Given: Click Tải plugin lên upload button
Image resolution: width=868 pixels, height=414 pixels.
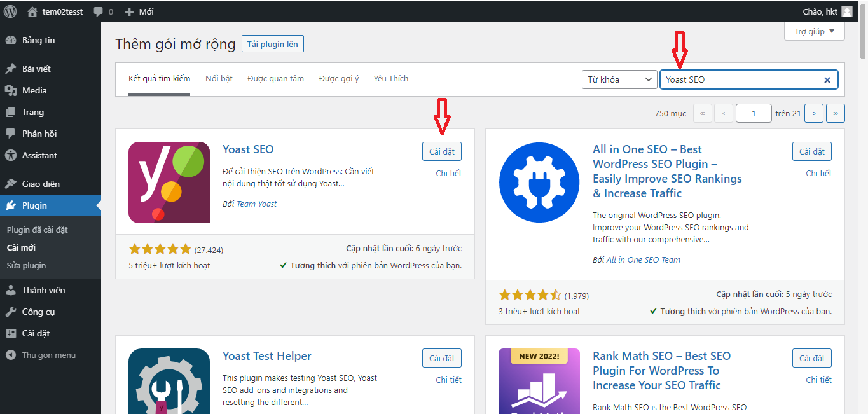Looking at the screenshot, I should pyautogui.click(x=273, y=43).
